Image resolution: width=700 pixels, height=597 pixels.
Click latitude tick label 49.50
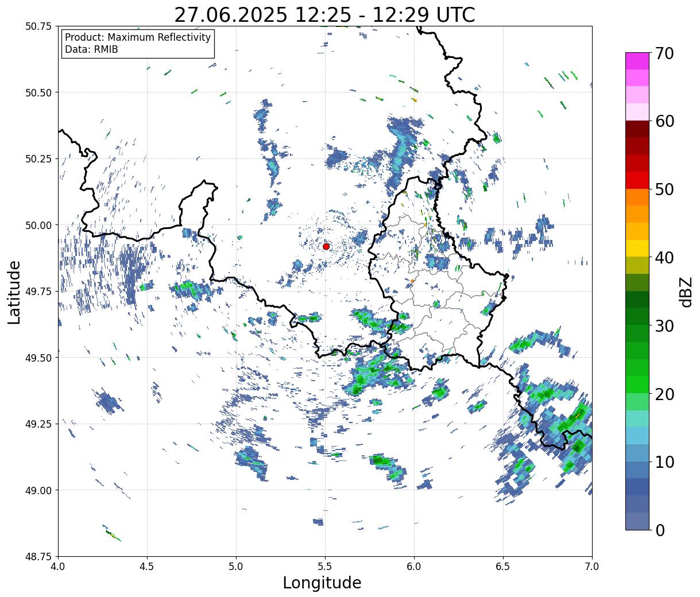tap(38, 358)
